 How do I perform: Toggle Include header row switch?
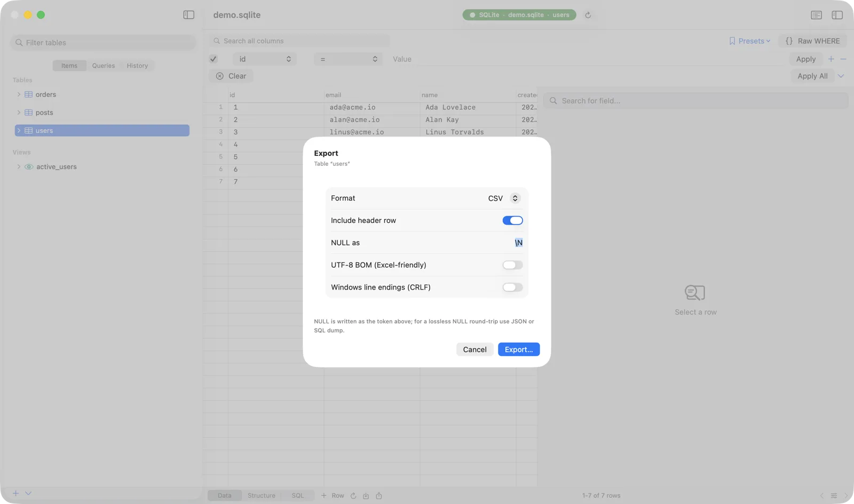click(x=512, y=220)
